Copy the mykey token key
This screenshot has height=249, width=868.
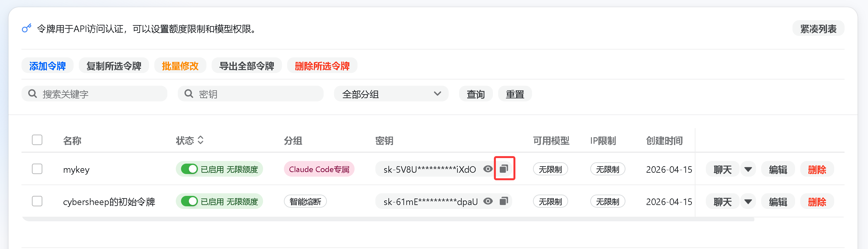tap(504, 168)
